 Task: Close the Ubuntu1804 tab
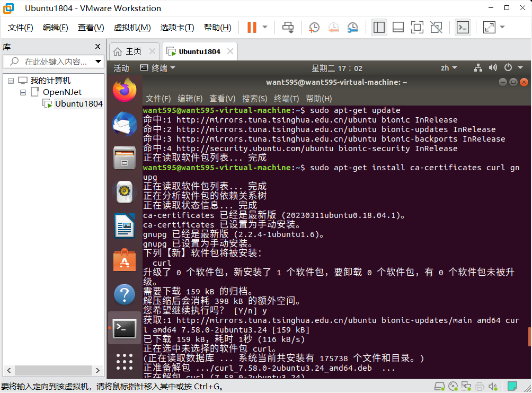(230, 51)
